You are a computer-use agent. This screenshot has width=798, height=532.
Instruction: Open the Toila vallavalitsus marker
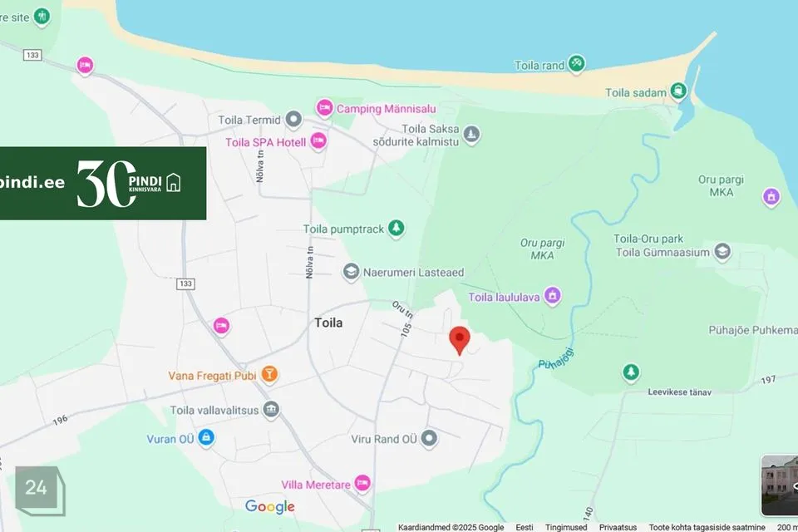click(x=271, y=409)
